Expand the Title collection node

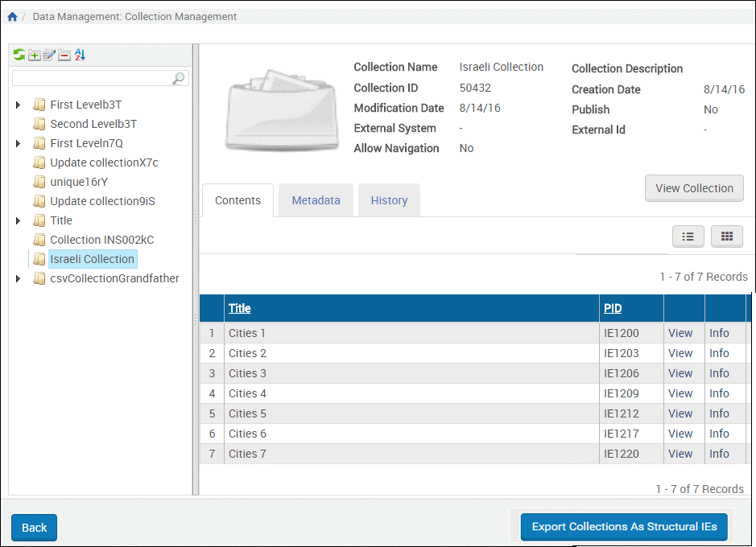(18, 220)
